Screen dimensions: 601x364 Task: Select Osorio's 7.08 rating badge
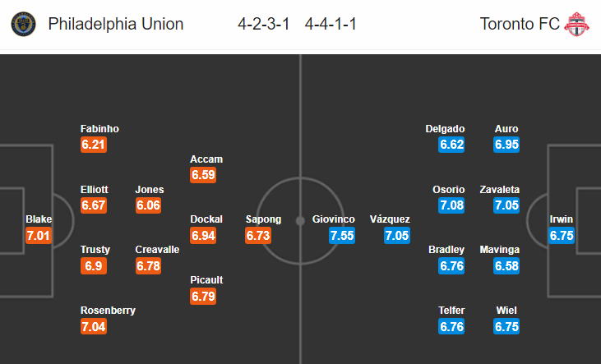451,205
